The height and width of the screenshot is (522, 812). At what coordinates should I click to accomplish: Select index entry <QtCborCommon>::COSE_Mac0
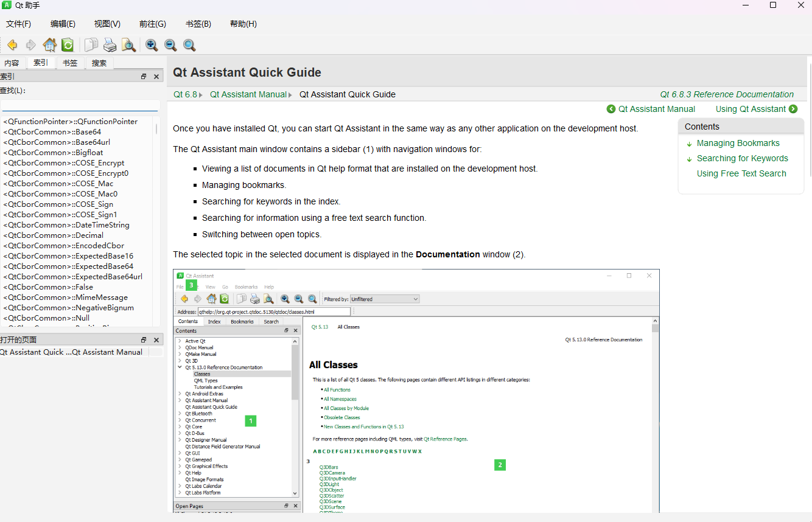[60, 194]
